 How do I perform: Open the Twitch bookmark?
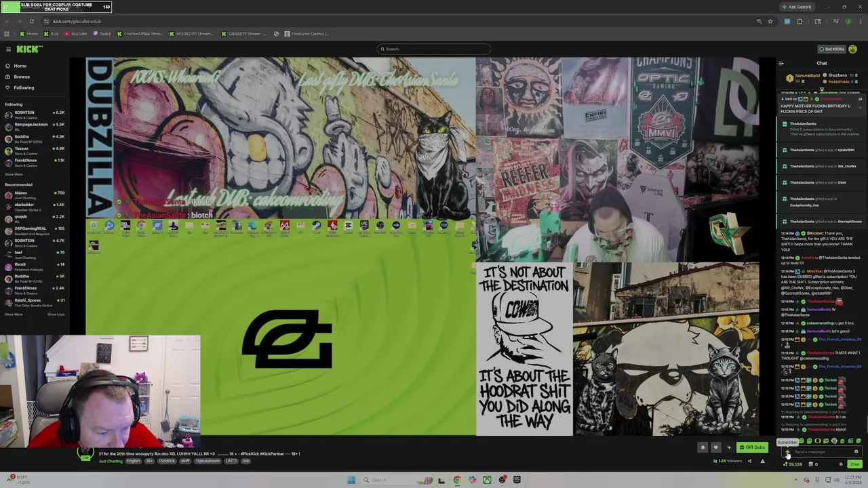[102, 34]
